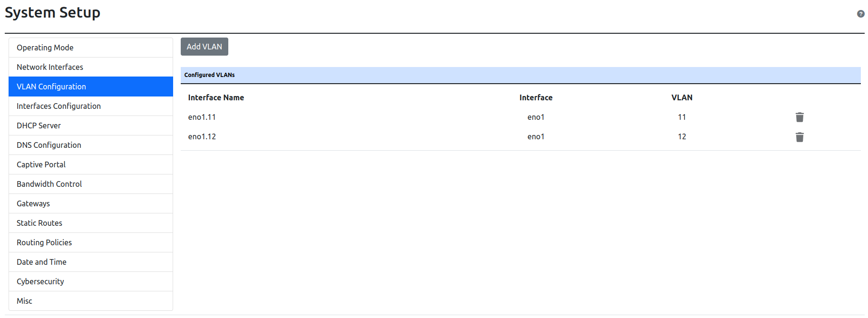
Task: Open Operating Mode in sidebar
Action: pos(45,48)
